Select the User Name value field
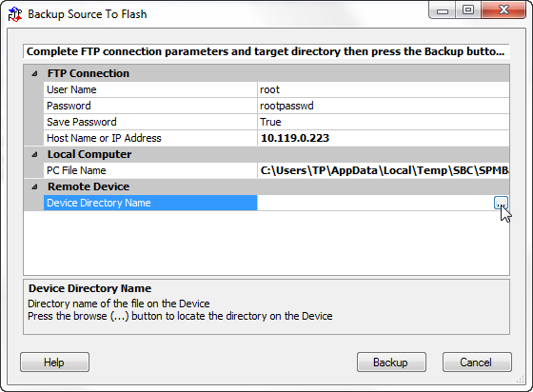This screenshot has height=392, width=533. coord(383,89)
